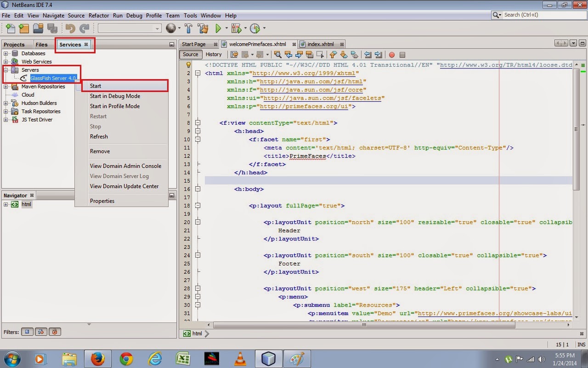Click the New File toolbar icon

point(10,29)
